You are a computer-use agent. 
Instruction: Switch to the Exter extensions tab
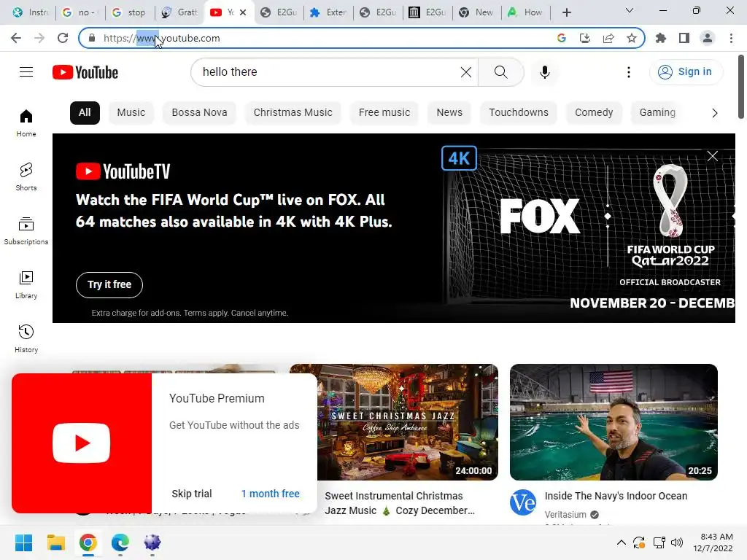[x=328, y=12]
